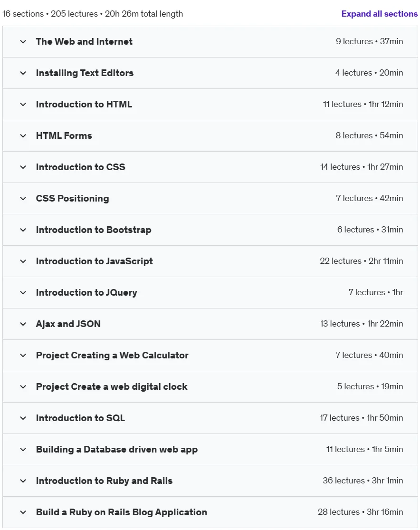420x530 pixels.
Task: Click the Introduction to JavaScript chevron
Action: pos(23,261)
